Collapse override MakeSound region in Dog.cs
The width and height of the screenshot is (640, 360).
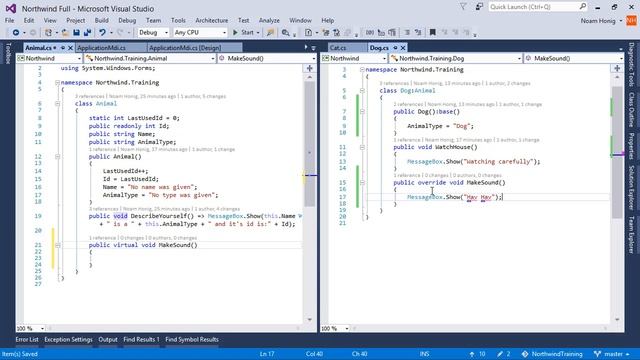tap(362, 182)
